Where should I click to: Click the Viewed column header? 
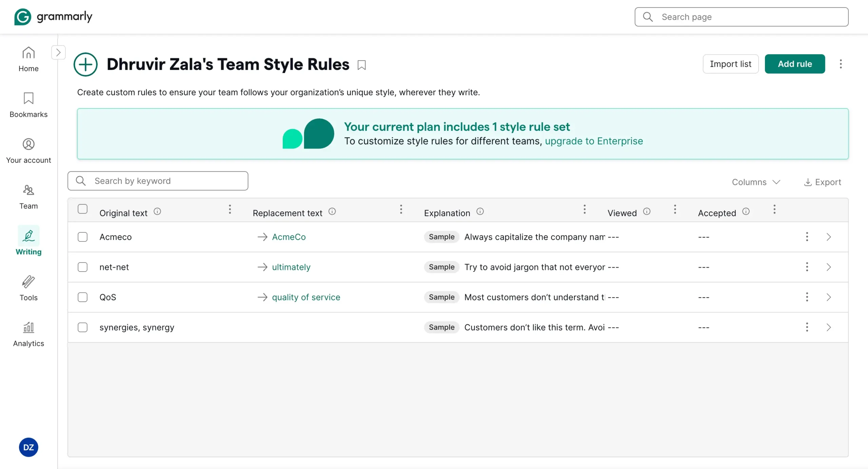click(622, 213)
